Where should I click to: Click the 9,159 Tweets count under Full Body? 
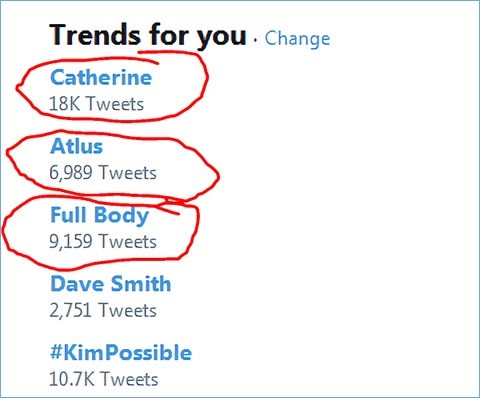point(103,241)
